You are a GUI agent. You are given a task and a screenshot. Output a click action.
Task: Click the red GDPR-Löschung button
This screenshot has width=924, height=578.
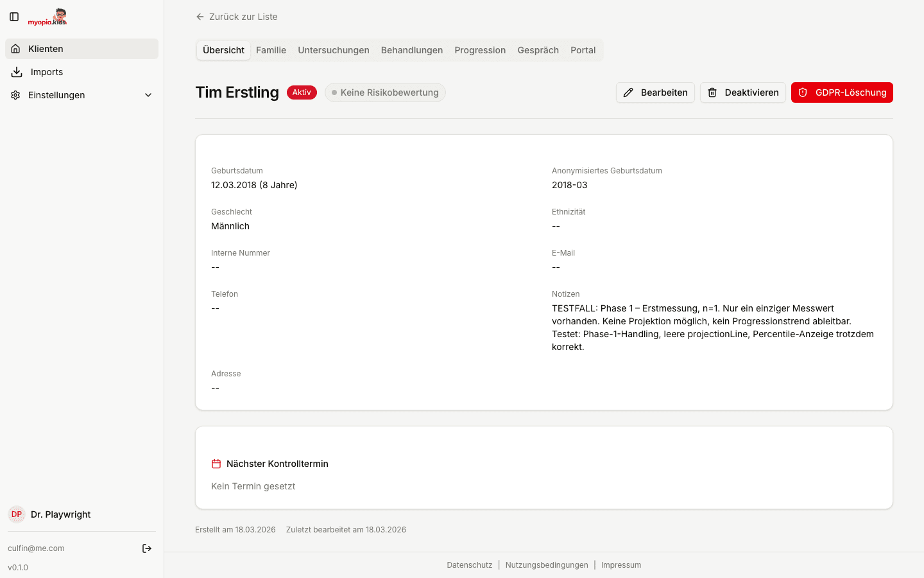pyautogui.click(x=842, y=92)
